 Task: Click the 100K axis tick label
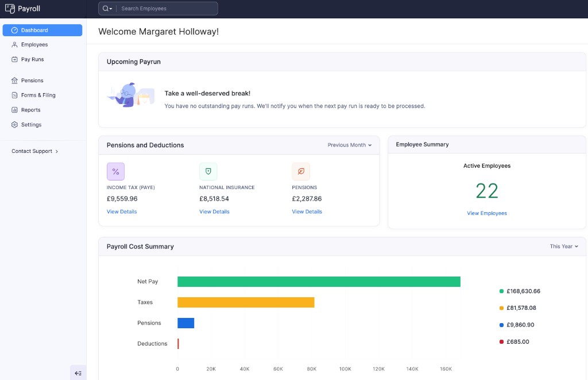point(345,369)
